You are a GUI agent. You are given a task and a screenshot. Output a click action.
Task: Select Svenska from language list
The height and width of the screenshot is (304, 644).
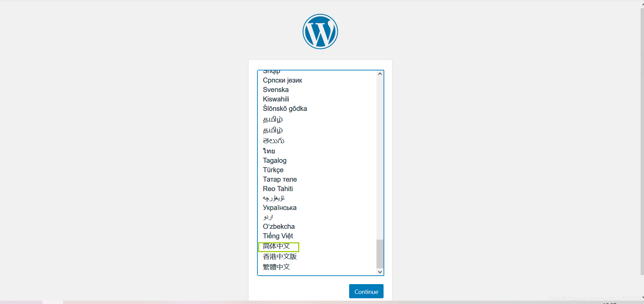[276, 90]
